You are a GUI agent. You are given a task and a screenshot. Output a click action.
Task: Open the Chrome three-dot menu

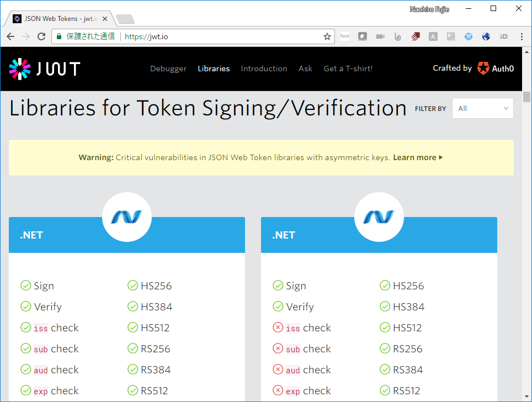pyautogui.click(x=522, y=36)
